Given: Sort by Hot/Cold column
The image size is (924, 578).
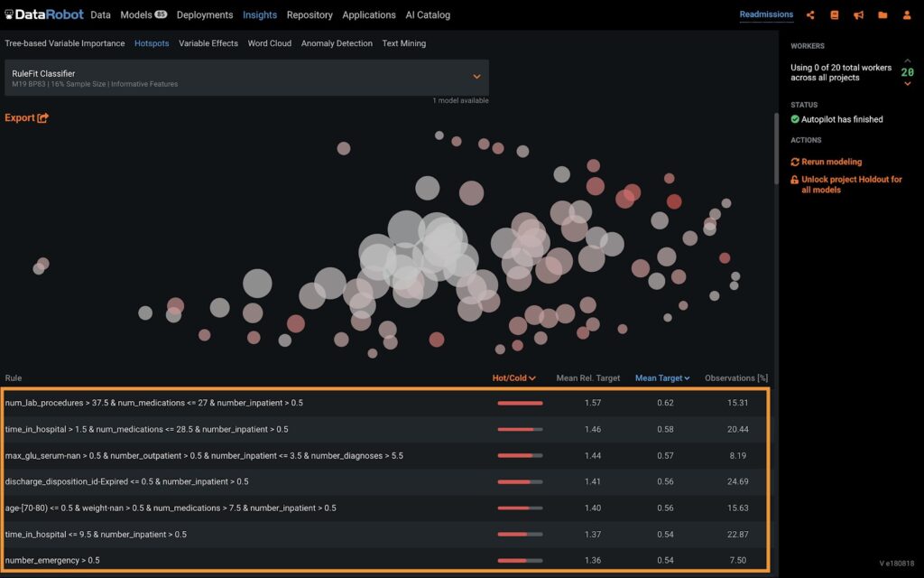Looking at the screenshot, I should tap(513, 378).
